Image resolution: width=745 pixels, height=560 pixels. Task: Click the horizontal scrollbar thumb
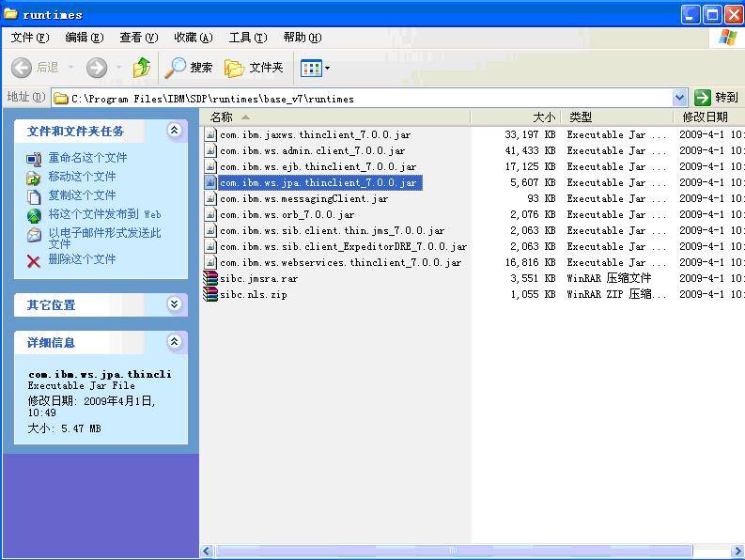tap(454, 551)
